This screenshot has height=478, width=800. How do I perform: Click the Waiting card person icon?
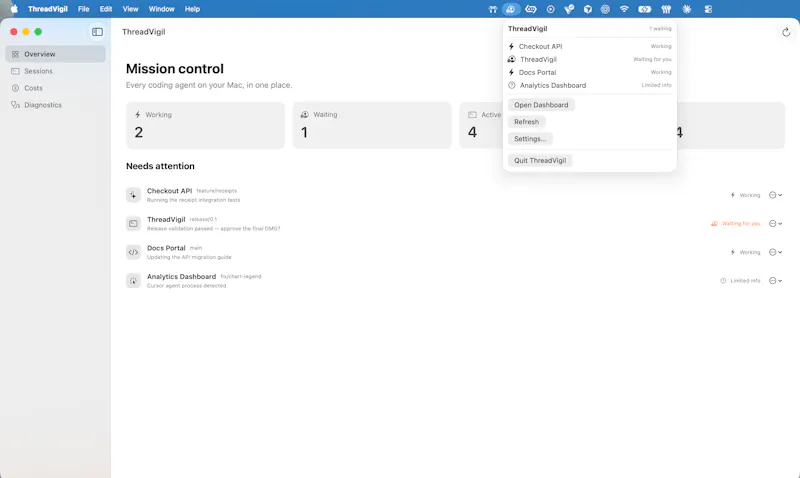point(305,115)
